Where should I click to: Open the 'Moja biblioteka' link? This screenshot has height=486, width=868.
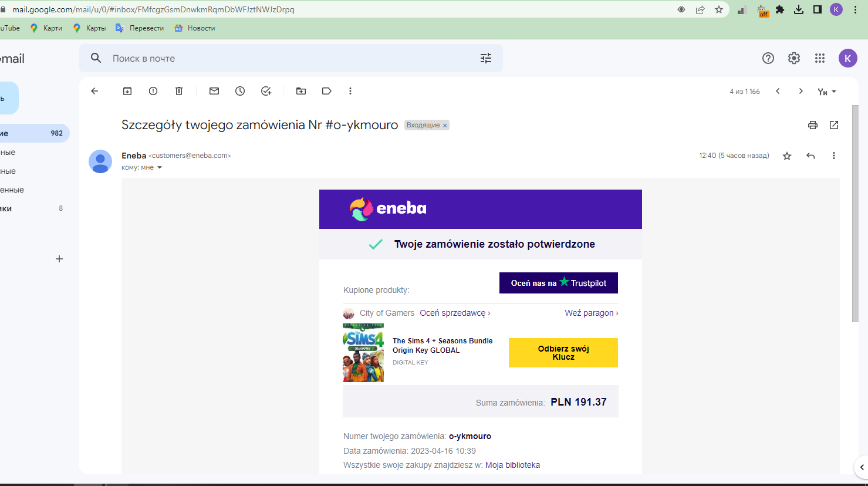pyautogui.click(x=512, y=465)
